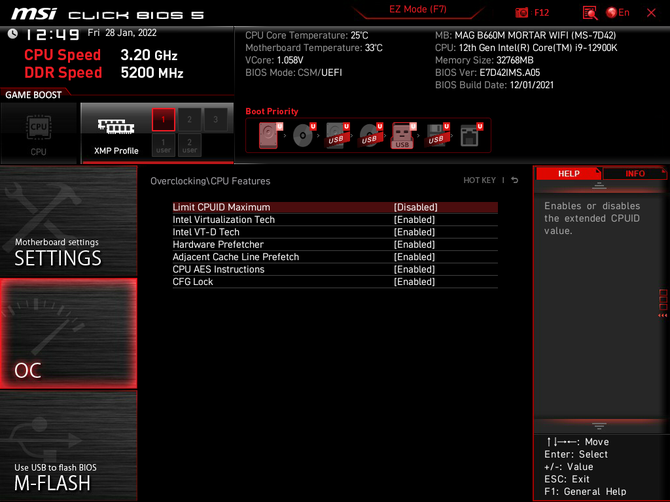
Task: Click the BIOS Ver: E7D42IMS.A05 text
Action: tap(488, 73)
